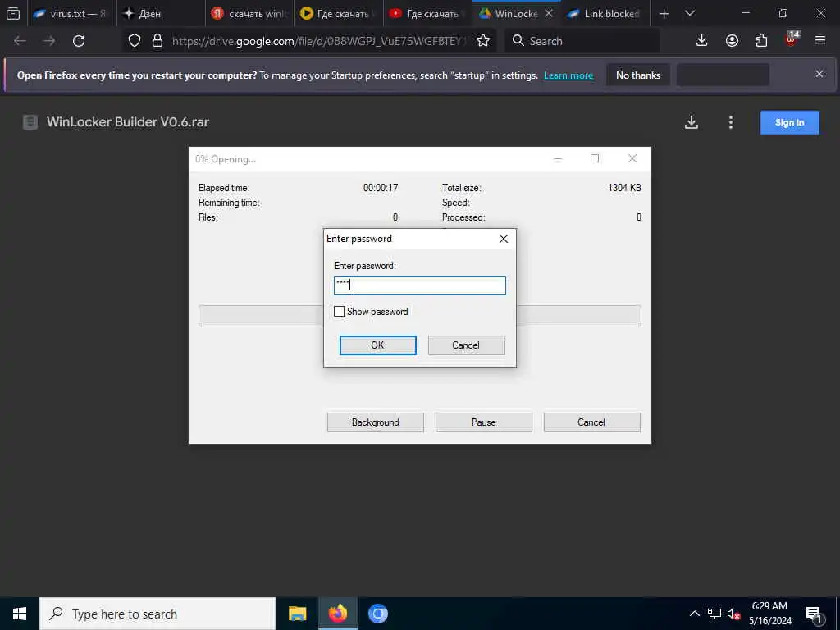Click the No thanks button
840x630 pixels.
pos(638,75)
